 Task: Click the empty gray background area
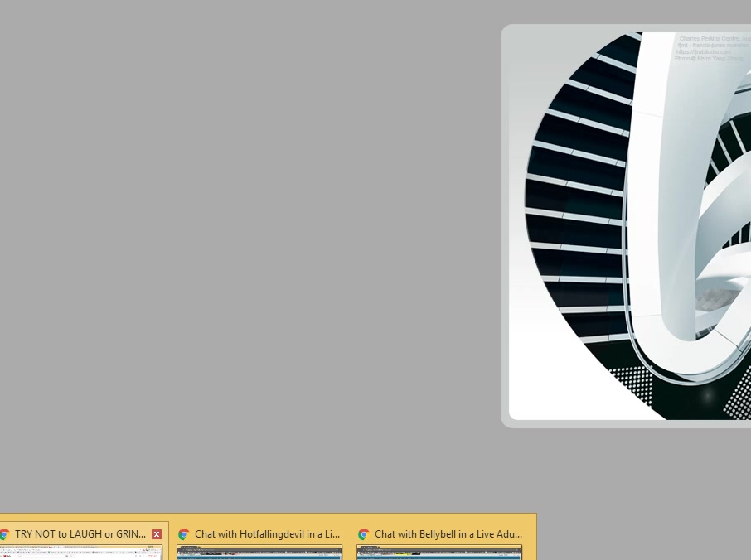[x=249, y=249]
